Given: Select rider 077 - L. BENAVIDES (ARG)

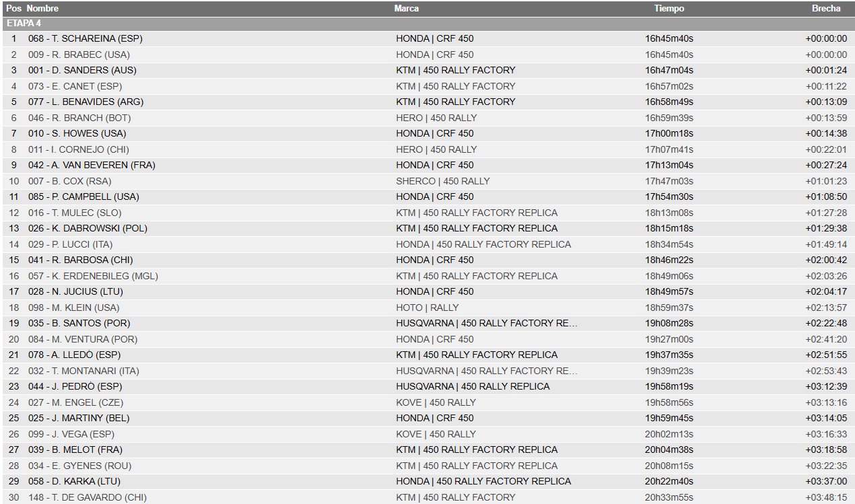Looking at the screenshot, I should [85, 102].
